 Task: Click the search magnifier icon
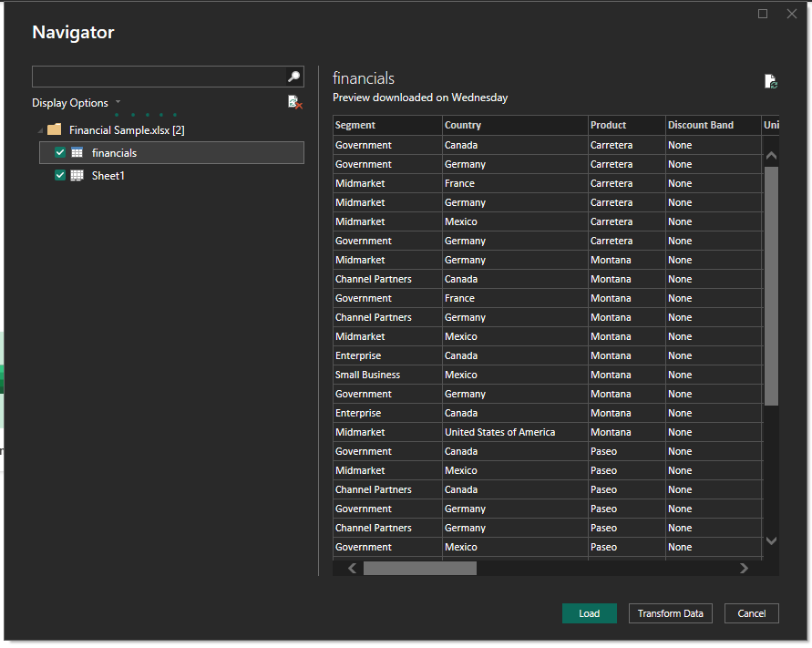293,76
